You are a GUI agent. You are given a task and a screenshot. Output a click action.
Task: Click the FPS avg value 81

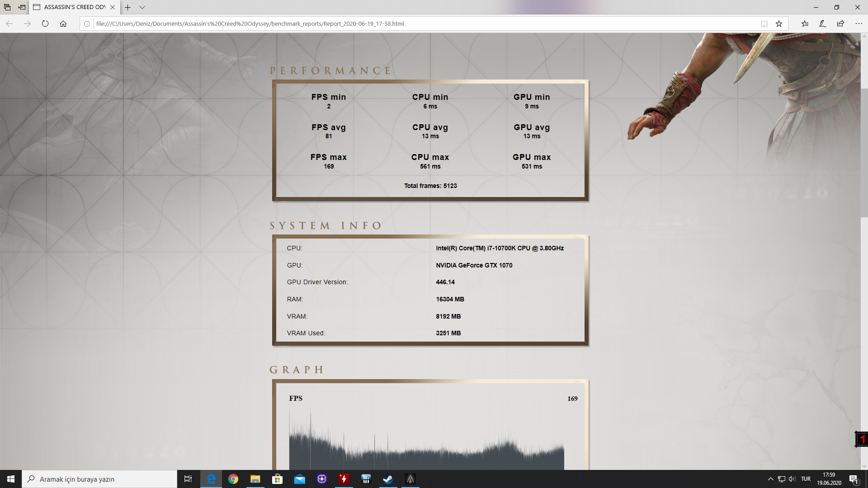coord(329,136)
